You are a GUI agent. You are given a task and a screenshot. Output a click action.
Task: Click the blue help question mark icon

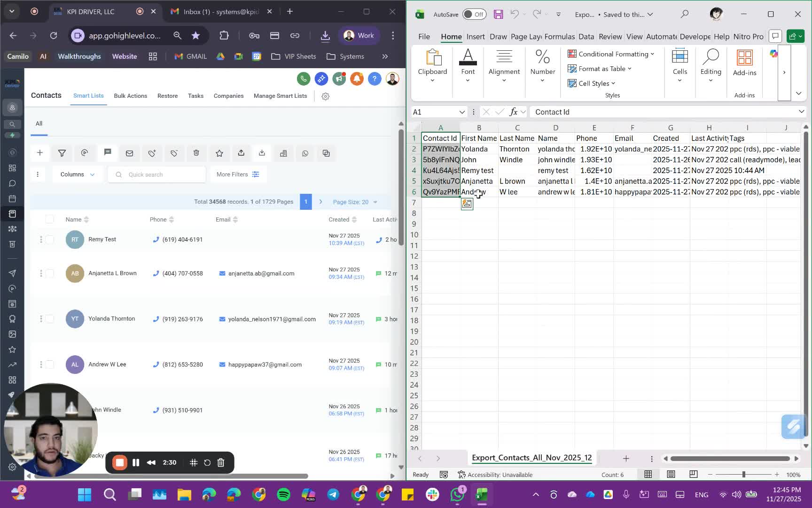[375, 79]
